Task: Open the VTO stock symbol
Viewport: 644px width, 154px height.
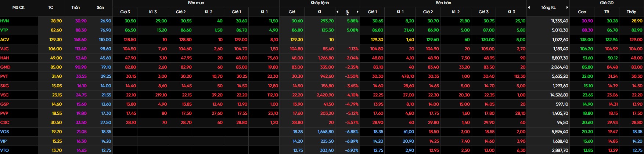Action: click(x=4, y=150)
